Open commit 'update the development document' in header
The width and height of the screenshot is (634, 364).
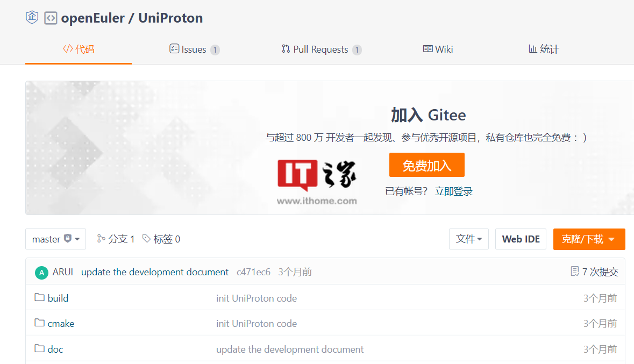(x=155, y=272)
